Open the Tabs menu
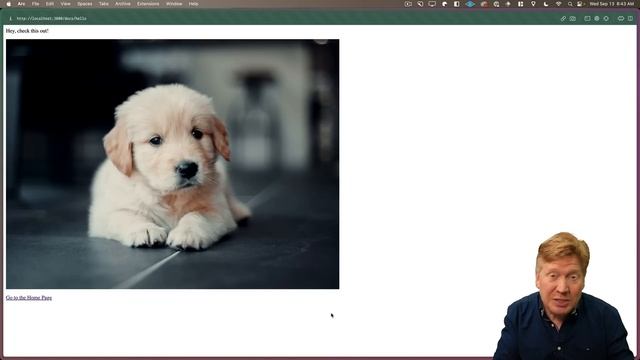 pos(104,4)
